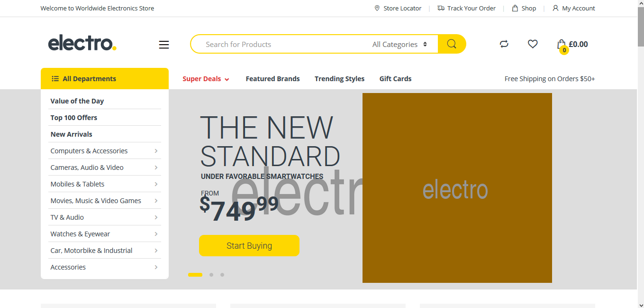Click the Track Your Order truck icon
Screen dimensions: 644x308
pos(441,8)
